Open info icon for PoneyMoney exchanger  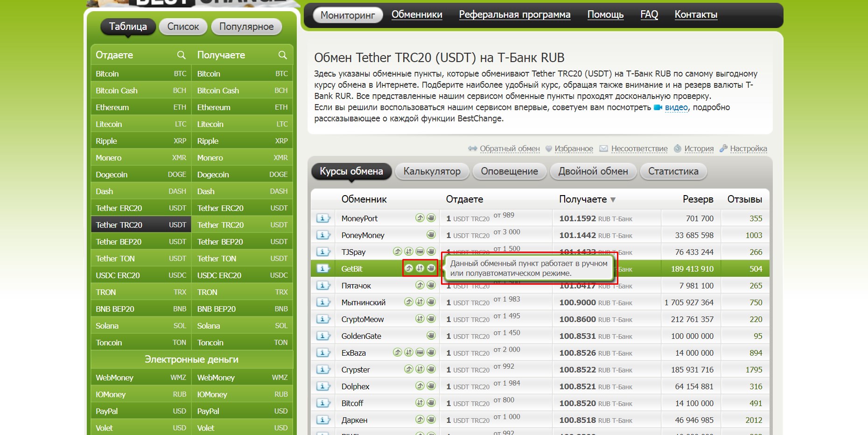coord(323,235)
